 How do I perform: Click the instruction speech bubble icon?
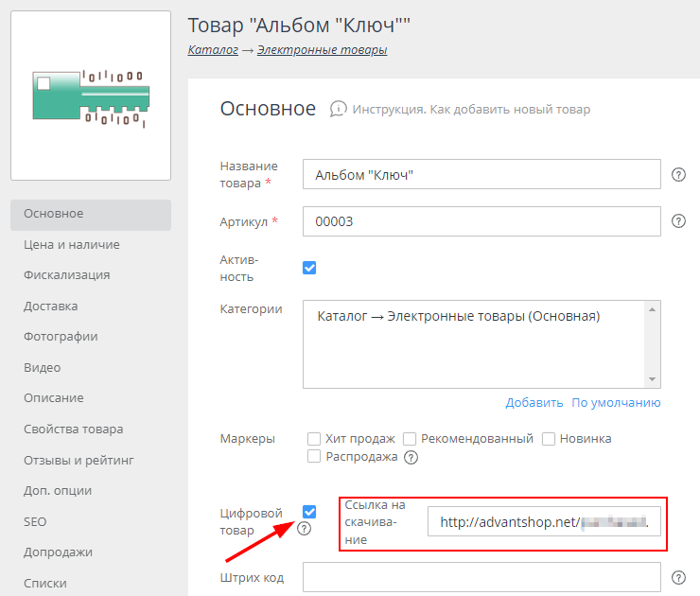pos(338,110)
